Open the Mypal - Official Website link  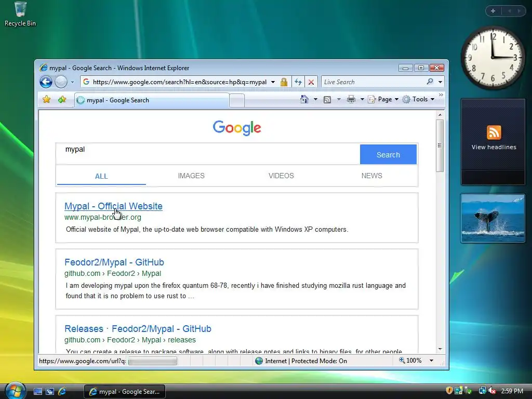pyautogui.click(x=113, y=206)
